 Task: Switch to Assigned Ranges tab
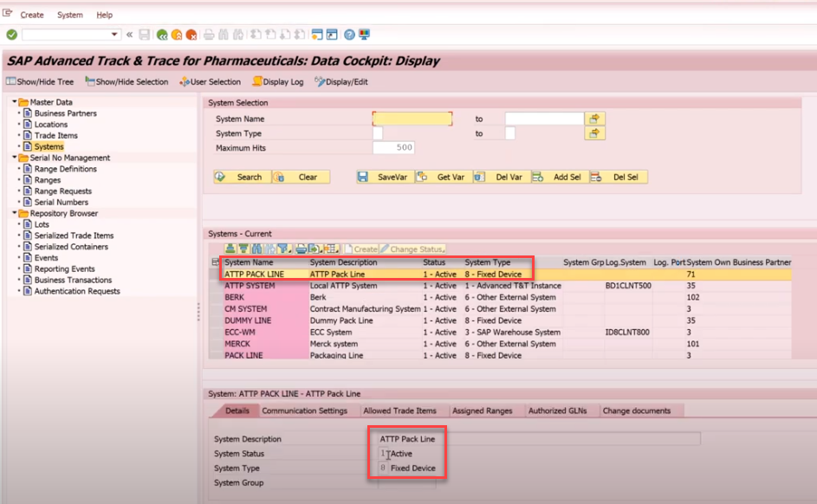coord(482,410)
